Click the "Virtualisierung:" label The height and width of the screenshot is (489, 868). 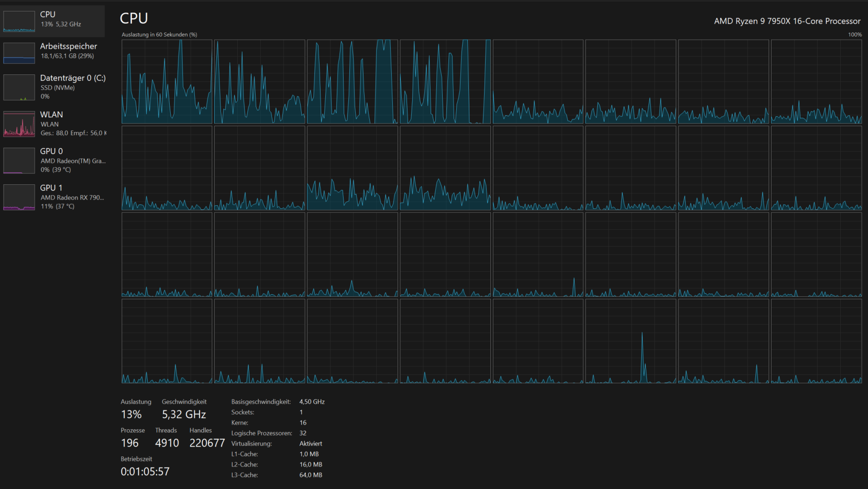click(251, 444)
